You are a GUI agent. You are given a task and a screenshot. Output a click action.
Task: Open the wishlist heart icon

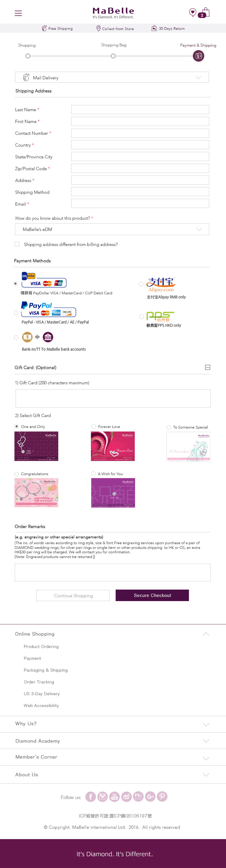coord(192,12)
